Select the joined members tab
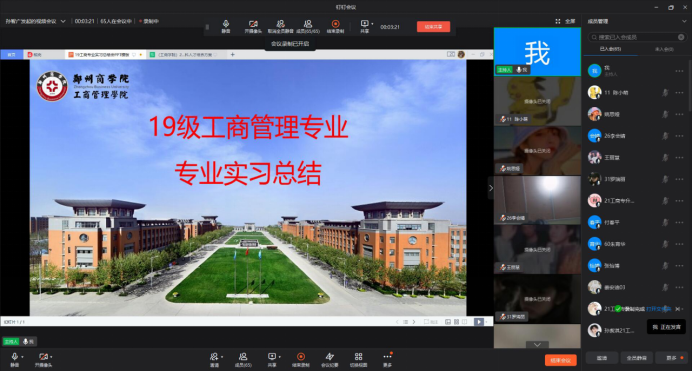The width and height of the screenshot is (693, 371). point(610,49)
